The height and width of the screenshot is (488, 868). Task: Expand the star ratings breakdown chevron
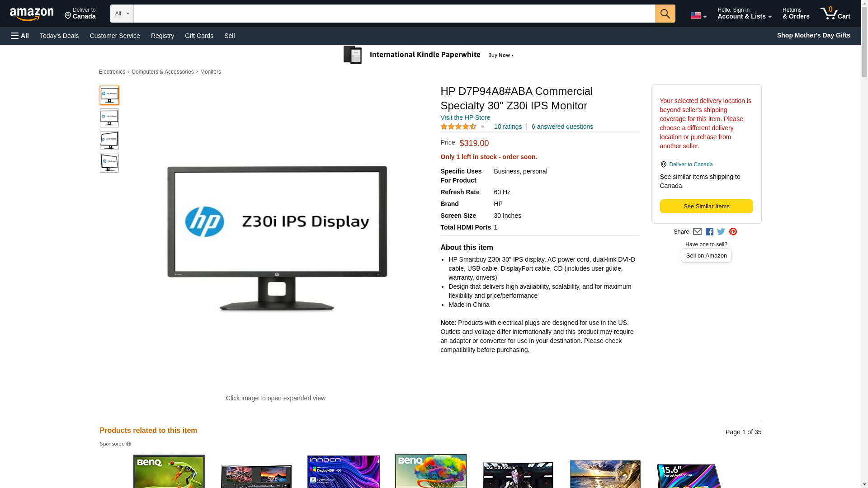[482, 127]
